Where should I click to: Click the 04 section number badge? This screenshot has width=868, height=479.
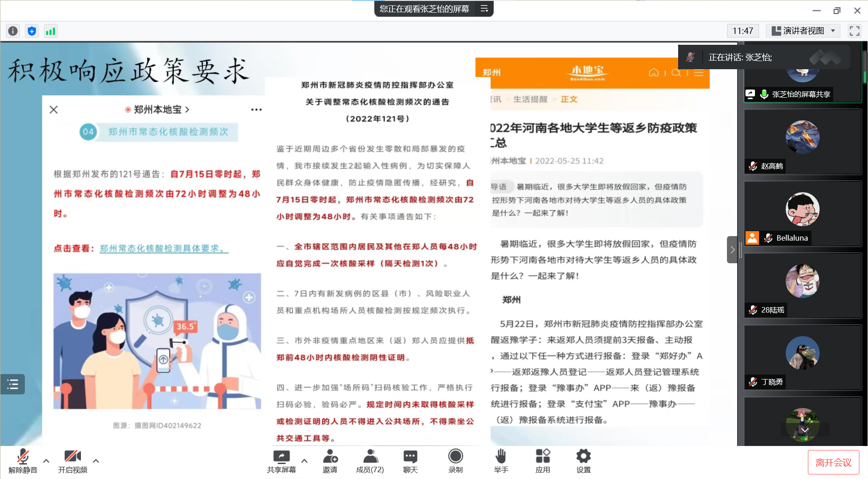pyautogui.click(x=88, y=132)
